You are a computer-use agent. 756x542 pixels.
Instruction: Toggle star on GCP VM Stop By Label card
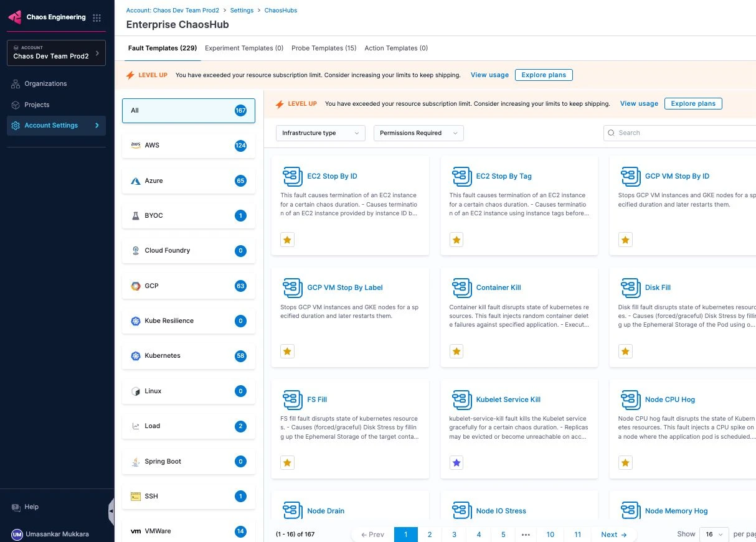click(x=287, y=351)
